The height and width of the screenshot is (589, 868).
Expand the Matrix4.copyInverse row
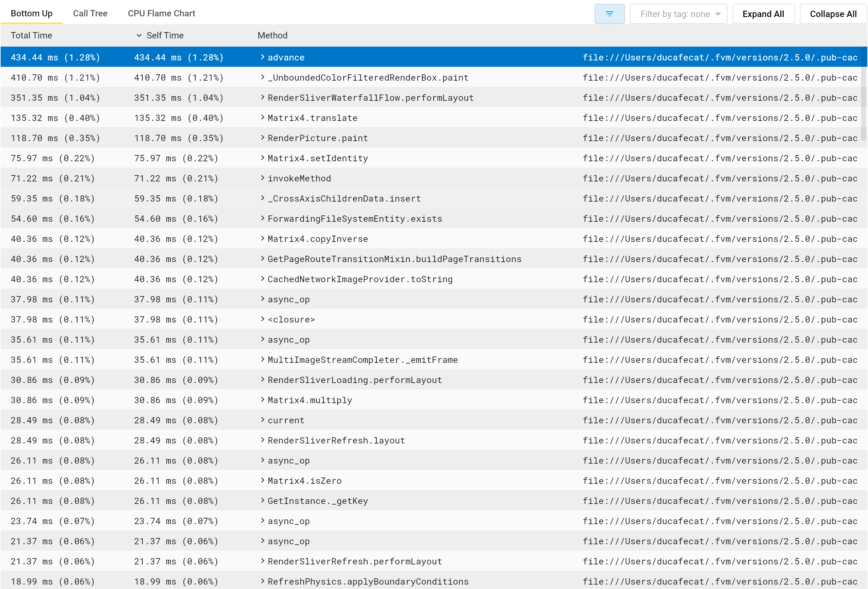263,238
